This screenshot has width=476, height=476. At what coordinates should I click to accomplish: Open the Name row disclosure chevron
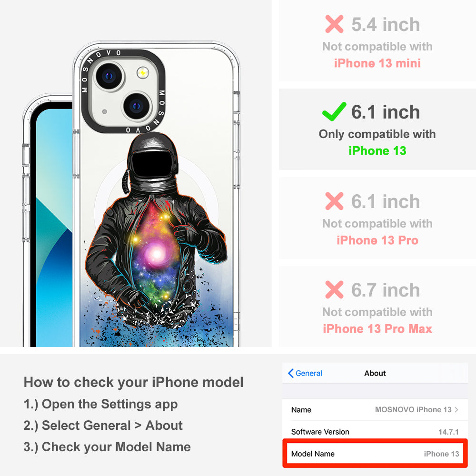tap(456, 409)
